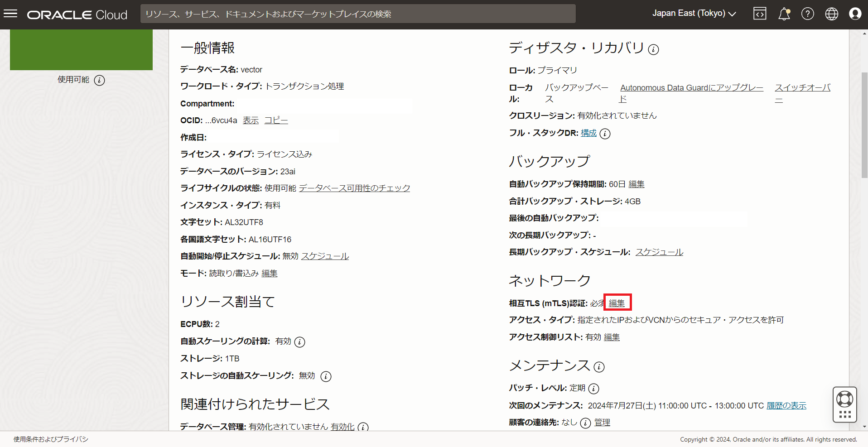Open database availability check link

354,188
